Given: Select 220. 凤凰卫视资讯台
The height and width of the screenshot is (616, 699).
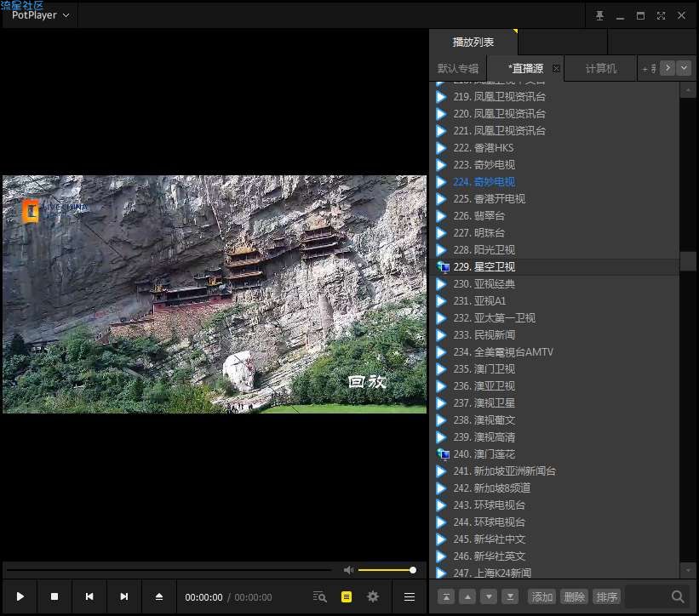Looking at the screenshot, I should pos(554,113).
